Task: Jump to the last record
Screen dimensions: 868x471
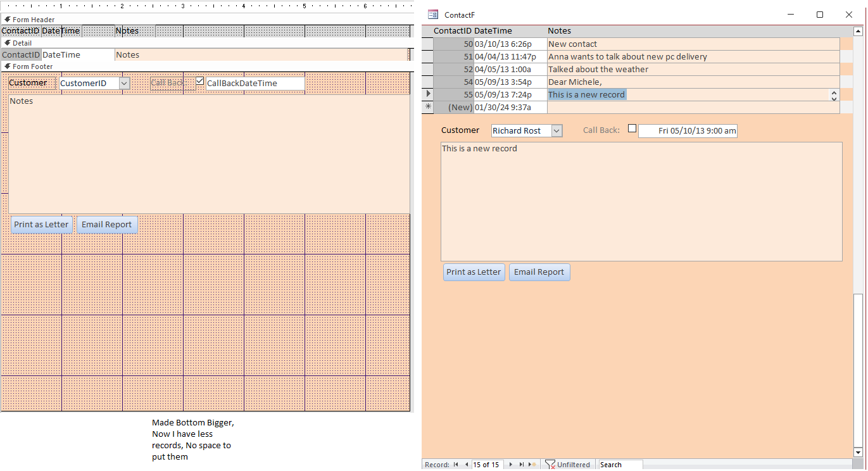Action: (521, 465)
